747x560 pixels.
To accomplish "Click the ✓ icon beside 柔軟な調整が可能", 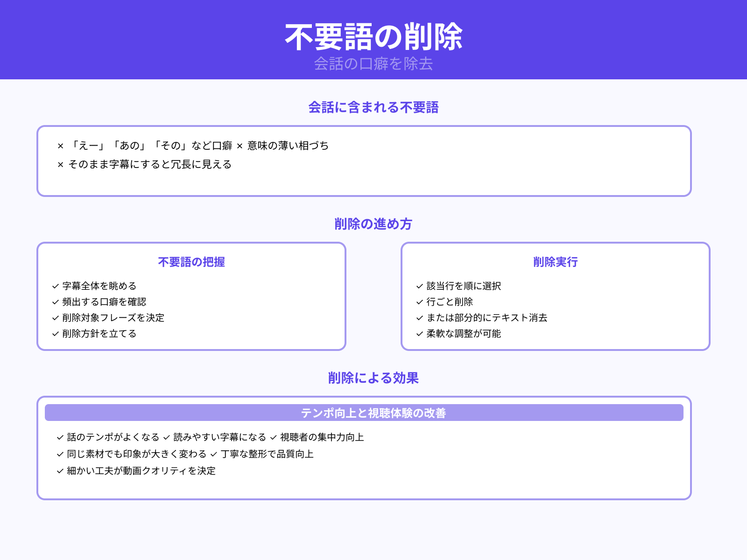I will 419,334.
